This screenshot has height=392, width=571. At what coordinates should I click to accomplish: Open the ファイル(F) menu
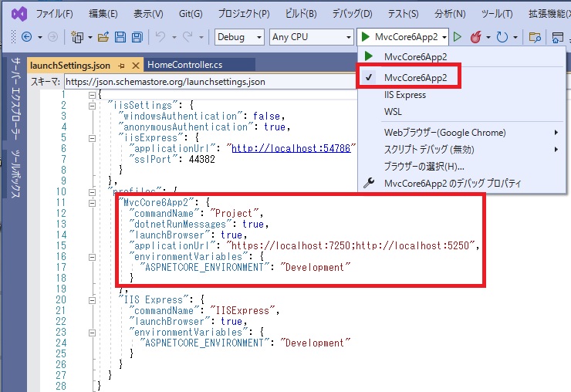[55, 14]
